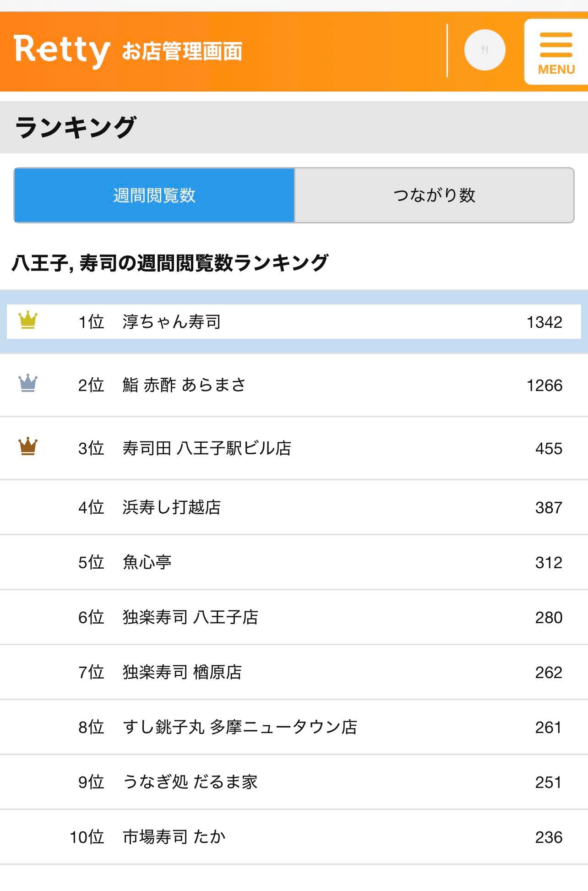Switch to the 週間閲覧数 tab
Image resolution: width=588 pixels, height=891 pixels.
point(154,196)
